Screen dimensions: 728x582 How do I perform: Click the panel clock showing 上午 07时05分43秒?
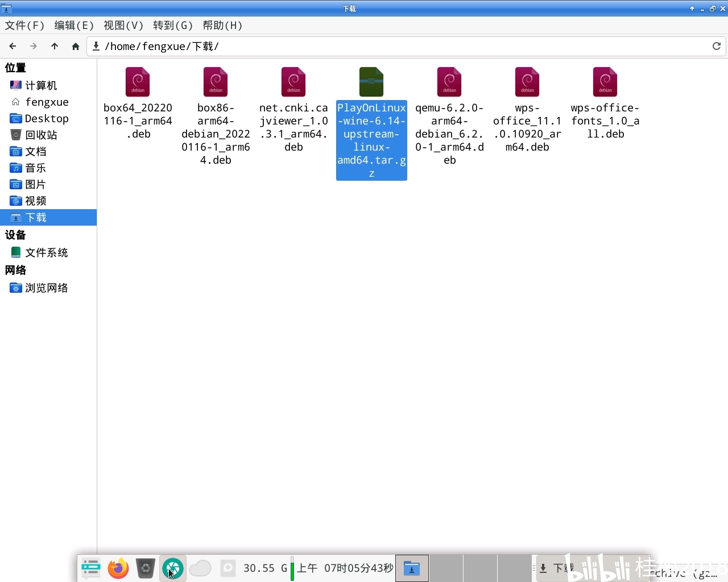(x=345, y=568)
